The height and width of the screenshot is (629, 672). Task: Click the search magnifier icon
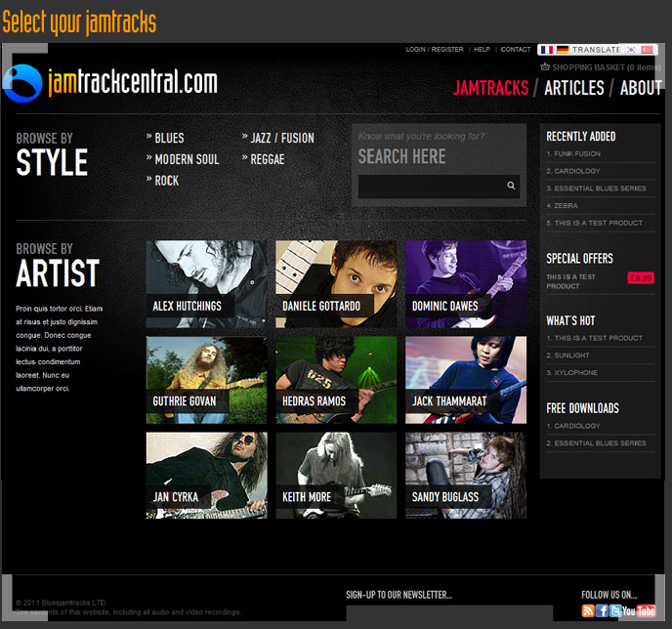pos(511,186)
